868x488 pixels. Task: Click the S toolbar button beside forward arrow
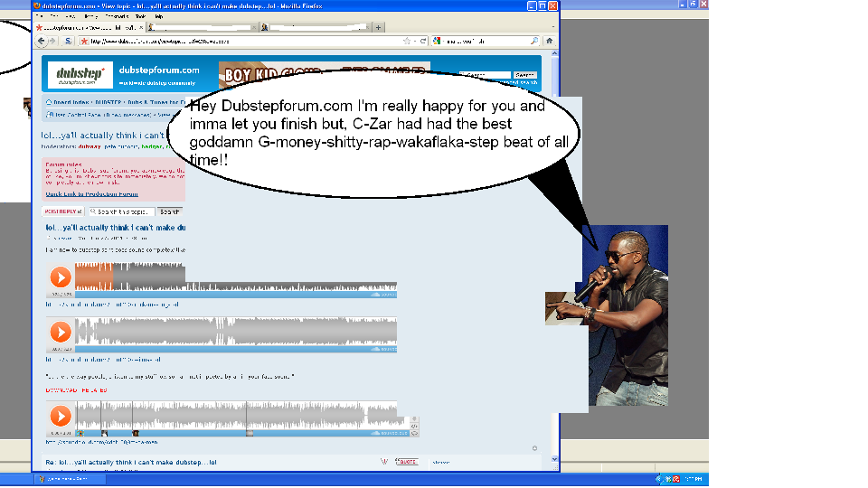(x=68, y=41)
